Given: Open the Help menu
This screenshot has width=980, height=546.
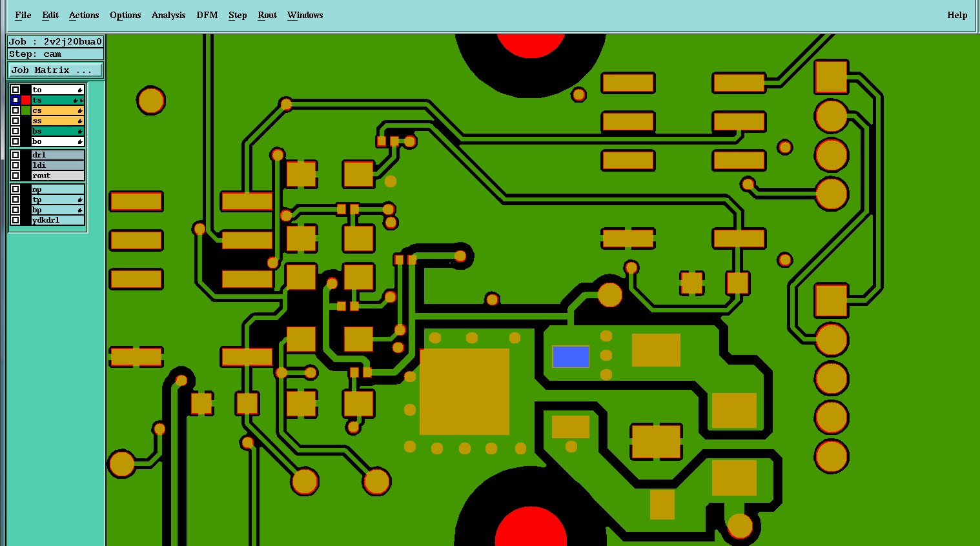Looking at the screenshot, I should [x=957, y=15].
